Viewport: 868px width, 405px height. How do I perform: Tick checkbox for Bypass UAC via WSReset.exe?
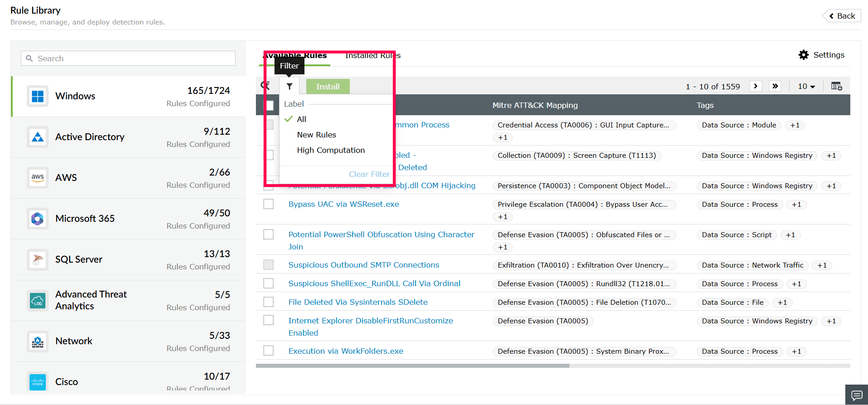pos(269,204)
